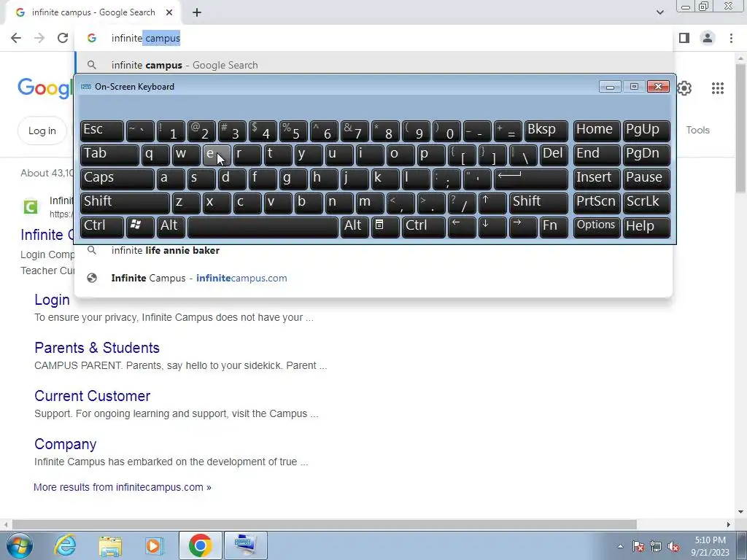Open the Current Customer sitelink
This screenshot has height=560, width=747.
pos(93,396)
